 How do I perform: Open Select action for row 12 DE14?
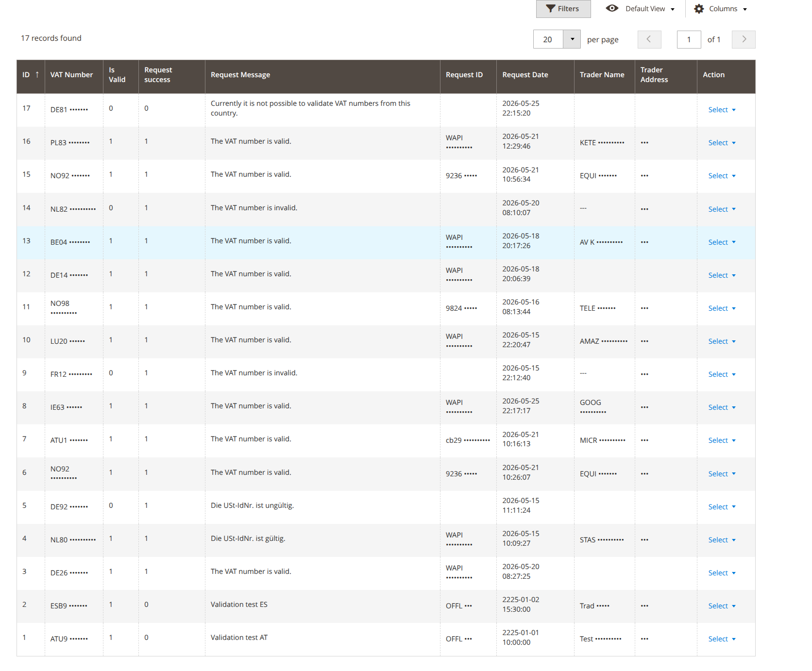(722, 275)
